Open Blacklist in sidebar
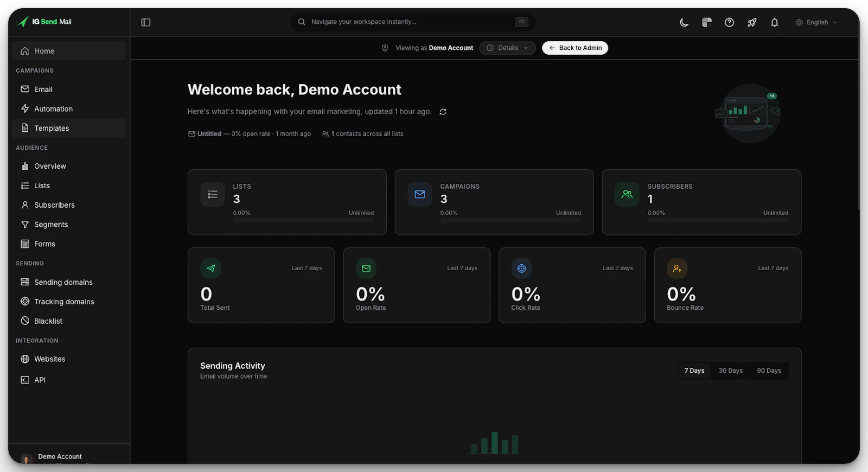The height and width of the screenshot is (472, 868). pyautogui.click(x=69, y=321)
